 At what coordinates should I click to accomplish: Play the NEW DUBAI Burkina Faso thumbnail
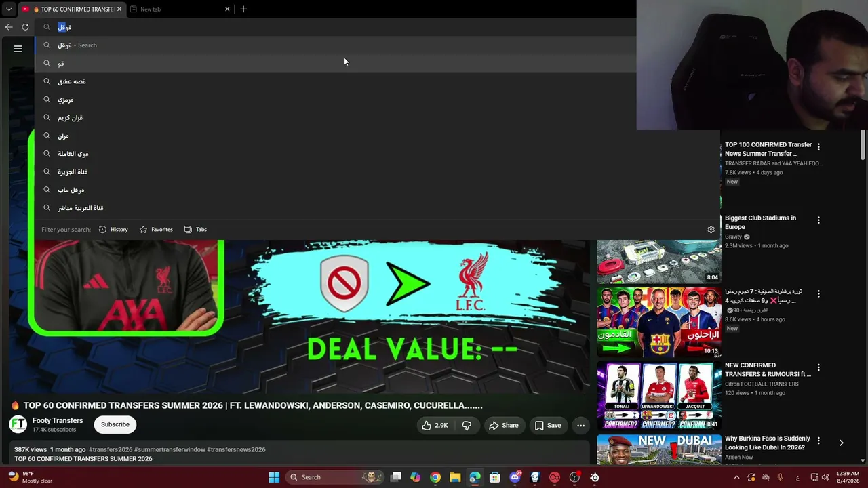click(x=658, y=449)
